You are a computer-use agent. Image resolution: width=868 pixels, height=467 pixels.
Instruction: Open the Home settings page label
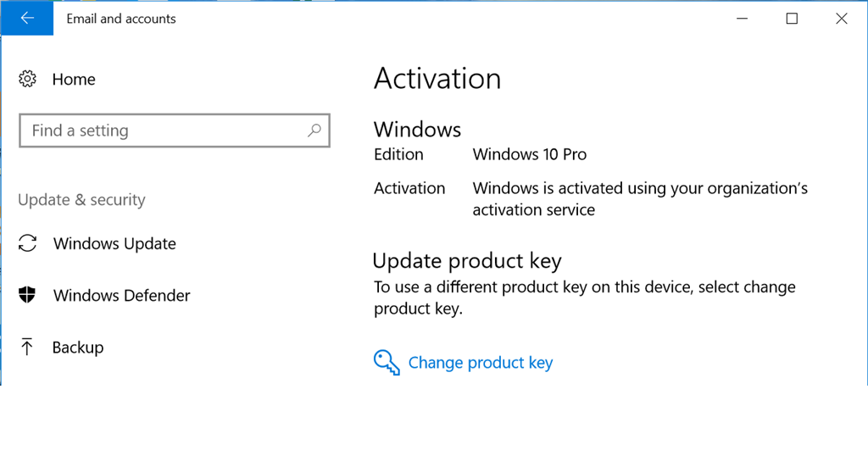74,79
